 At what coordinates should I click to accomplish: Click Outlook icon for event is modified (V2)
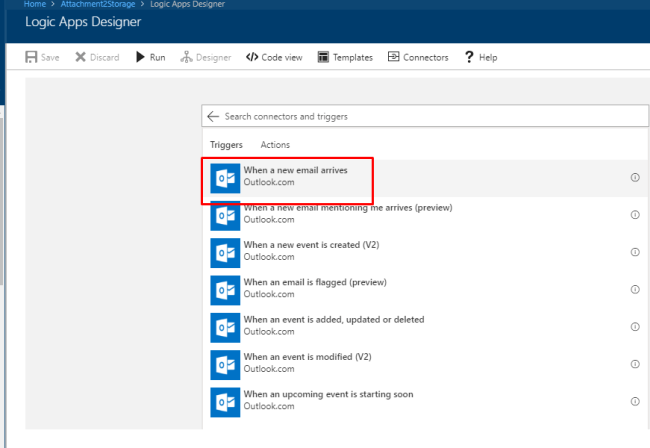pos(225,365)
